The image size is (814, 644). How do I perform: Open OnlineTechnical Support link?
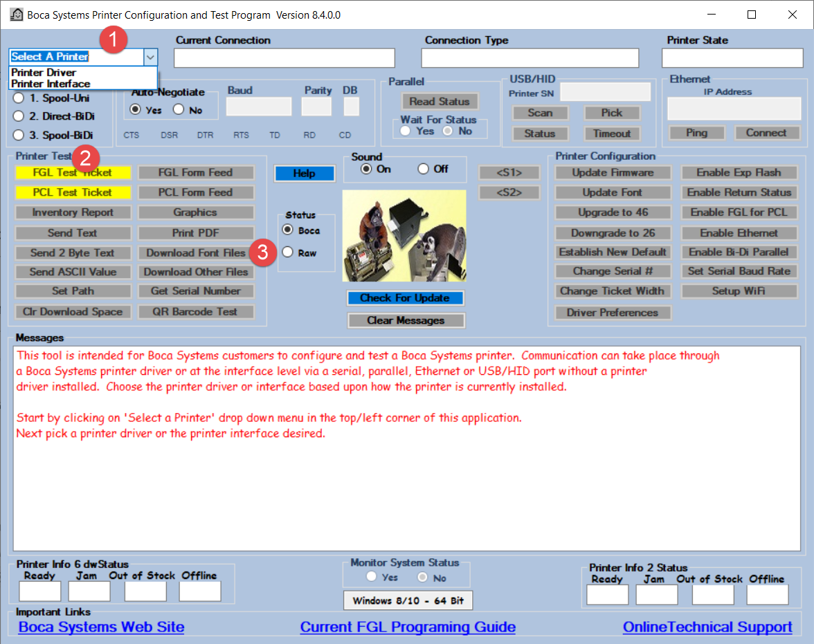coord(707,627)
